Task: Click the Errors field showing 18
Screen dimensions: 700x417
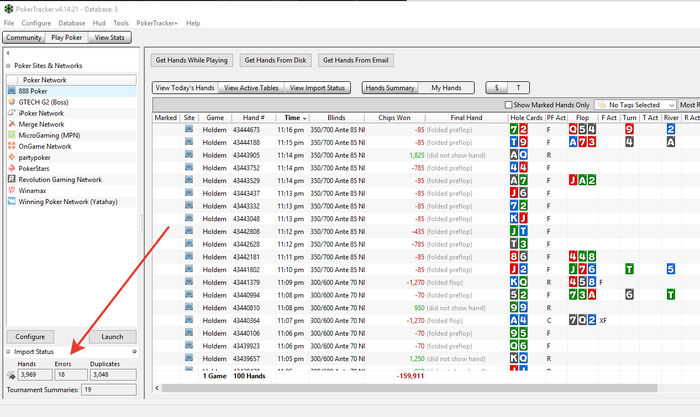Action: pyautogui.click(x=71, y=375)
